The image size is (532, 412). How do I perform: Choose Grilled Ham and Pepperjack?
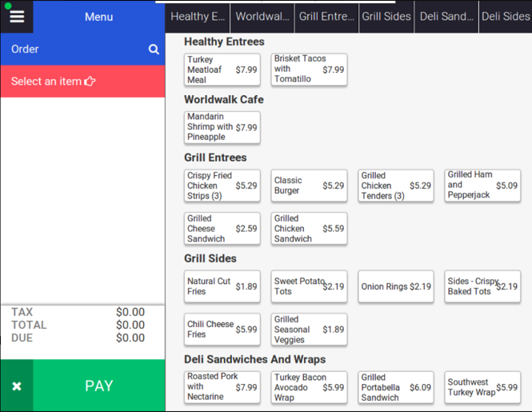pos(482,186)
